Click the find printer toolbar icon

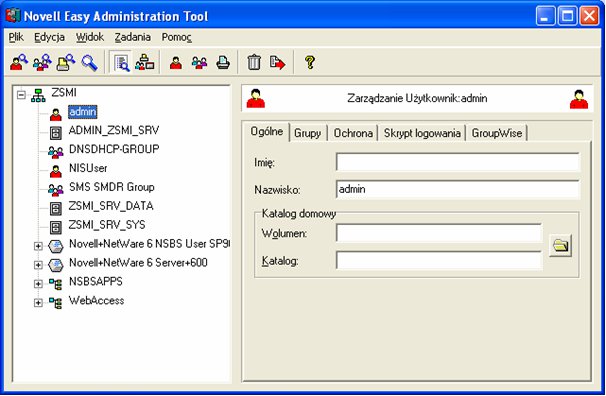(x=66, y=63)
